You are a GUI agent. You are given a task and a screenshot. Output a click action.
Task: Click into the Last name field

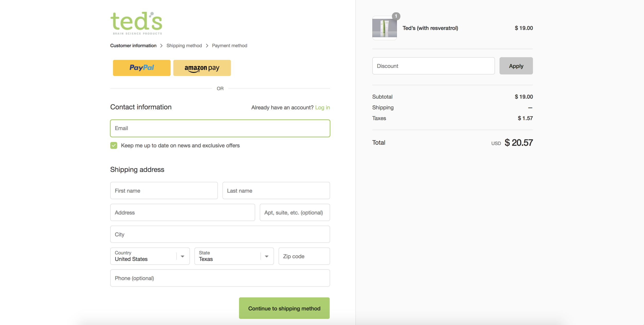click(276, 191)
